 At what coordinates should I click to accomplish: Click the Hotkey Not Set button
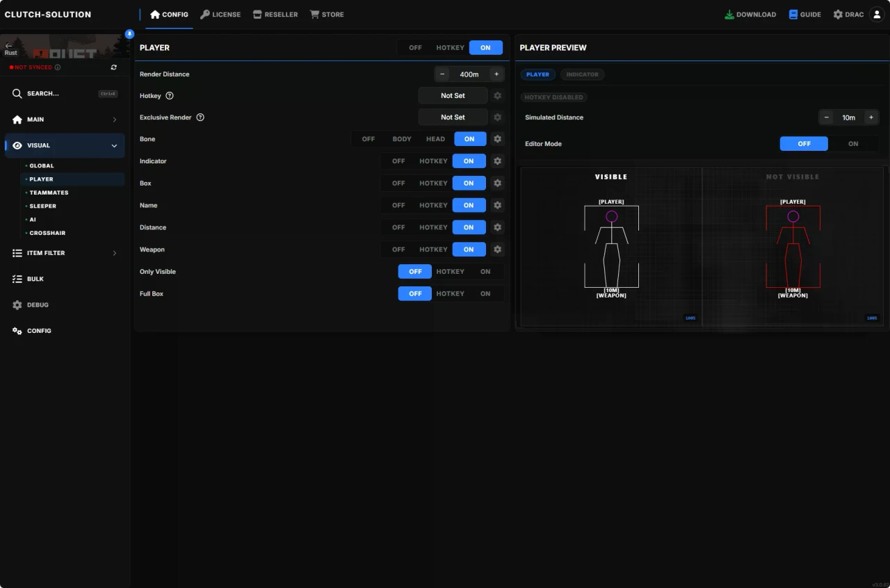point(453,95)
